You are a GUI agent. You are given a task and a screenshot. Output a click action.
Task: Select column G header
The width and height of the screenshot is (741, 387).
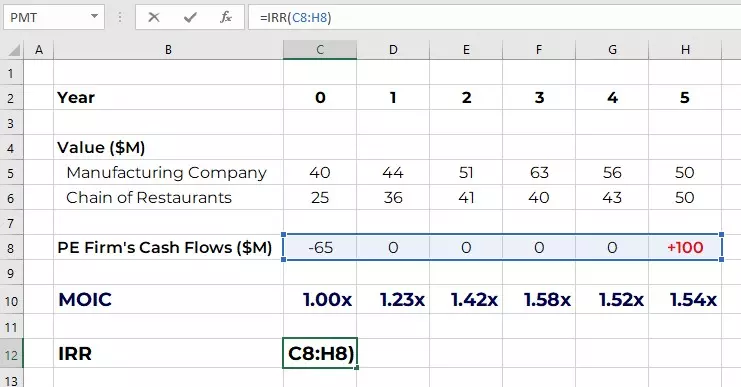click(612, 50)
